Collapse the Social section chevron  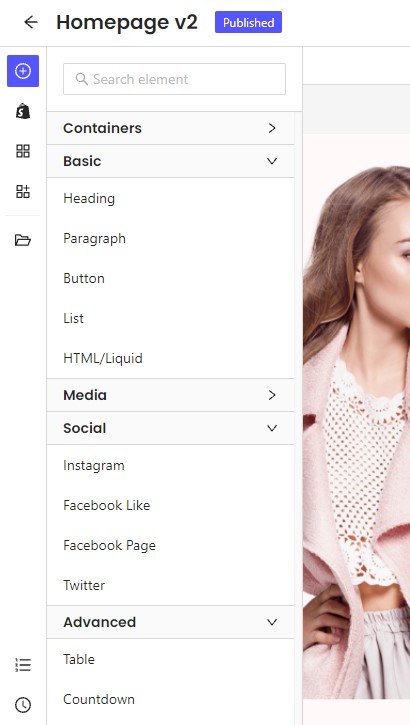tap(272, 428)
